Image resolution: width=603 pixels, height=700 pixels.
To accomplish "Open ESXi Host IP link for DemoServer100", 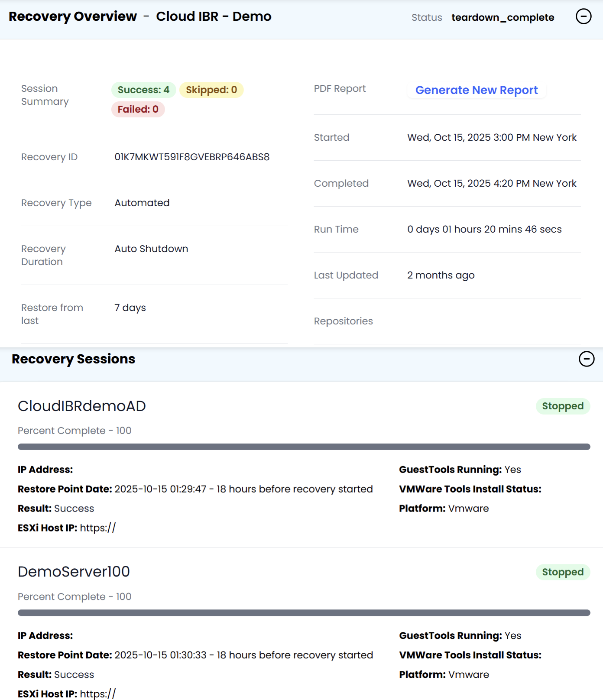I will tap(98, 694).
